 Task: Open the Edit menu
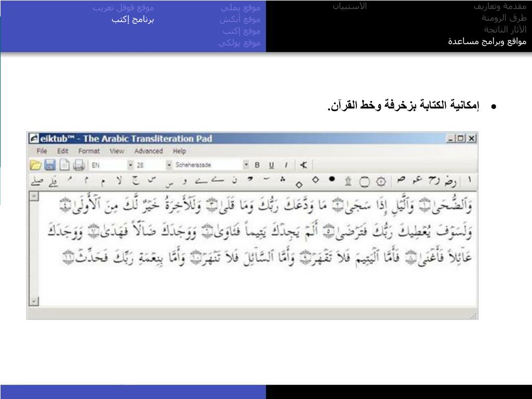pos(63,151)
